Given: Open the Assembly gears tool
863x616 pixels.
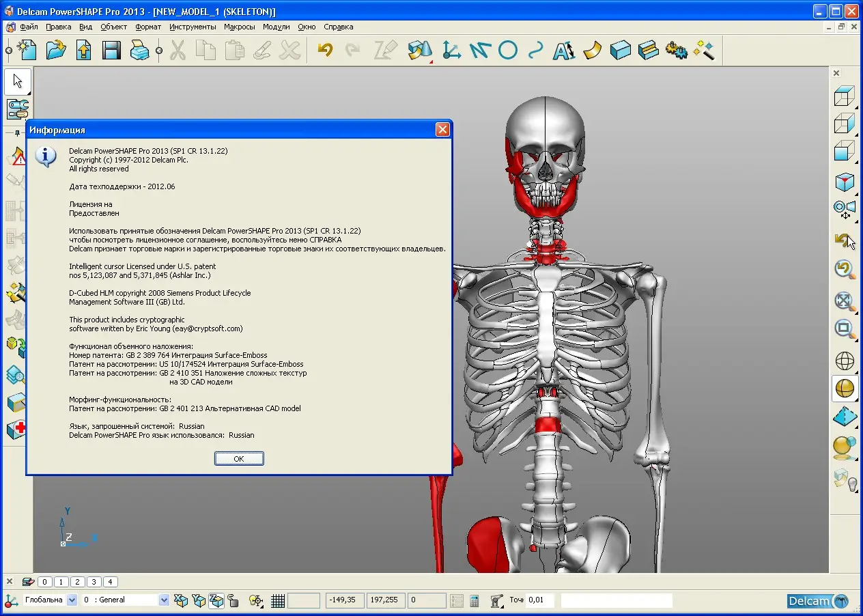Looking at the screenshot, I should click(x=676, y=51).
